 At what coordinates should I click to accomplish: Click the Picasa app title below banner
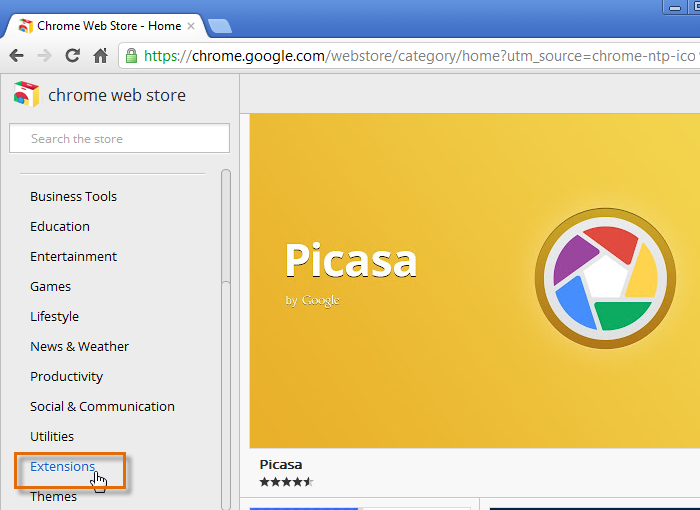(x=281, y=464)
